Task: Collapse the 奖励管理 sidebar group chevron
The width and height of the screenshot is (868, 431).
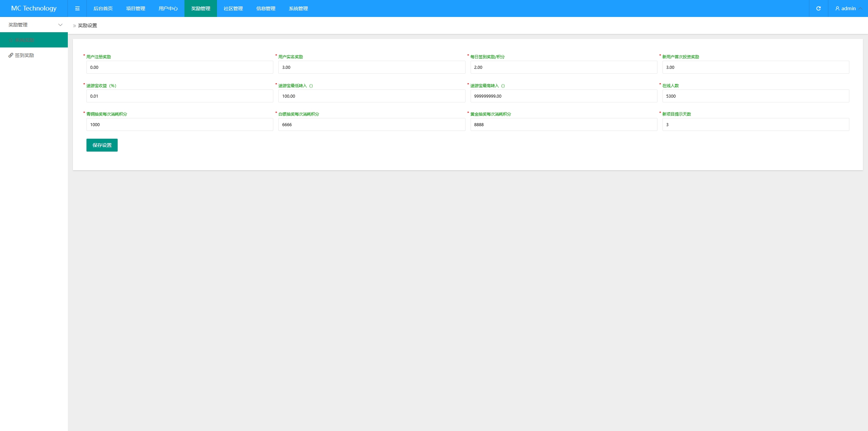Action: (x=60, y=25)
